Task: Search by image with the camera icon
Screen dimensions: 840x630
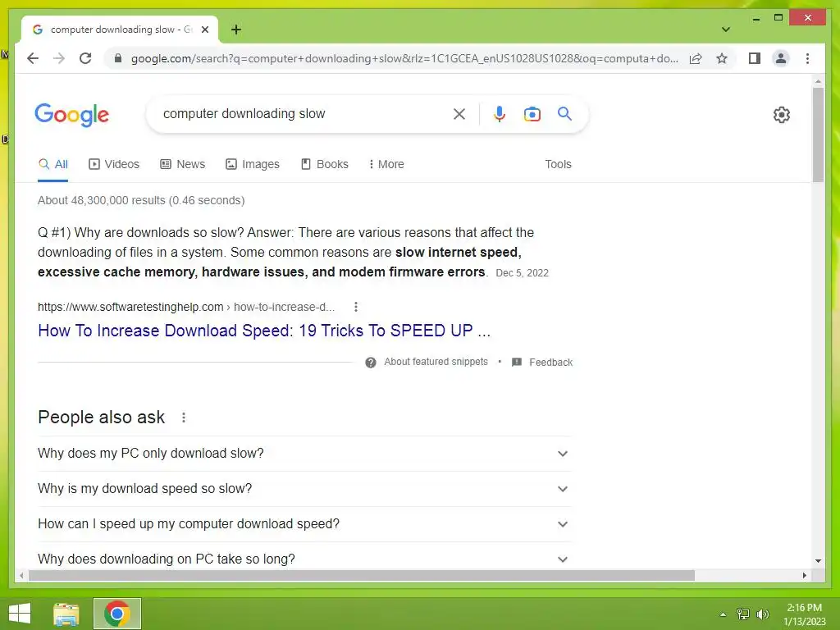Action: (532, 114)
